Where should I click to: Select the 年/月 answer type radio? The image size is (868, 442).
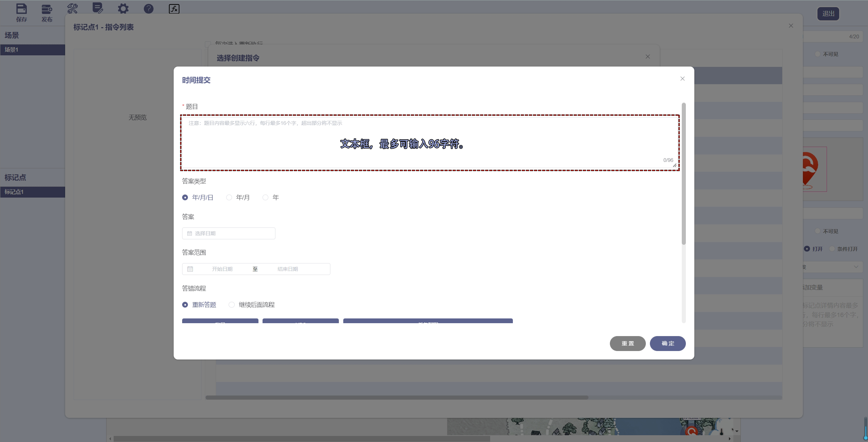pos(229,197)
